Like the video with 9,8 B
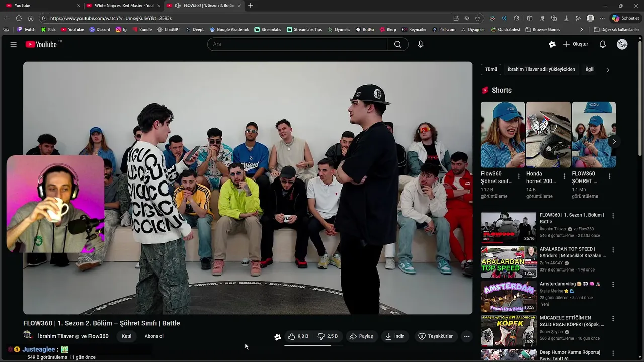644x362 pixels. 298,336
